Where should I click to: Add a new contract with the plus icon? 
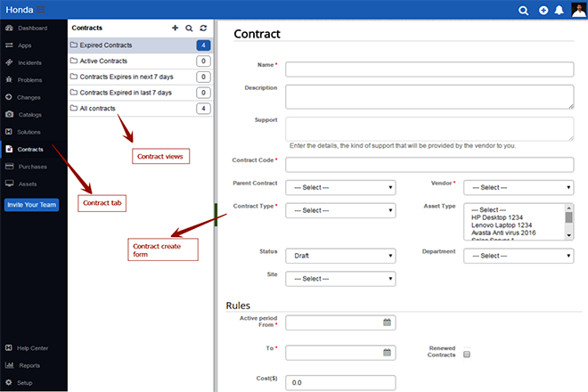(x=175, y=28)
